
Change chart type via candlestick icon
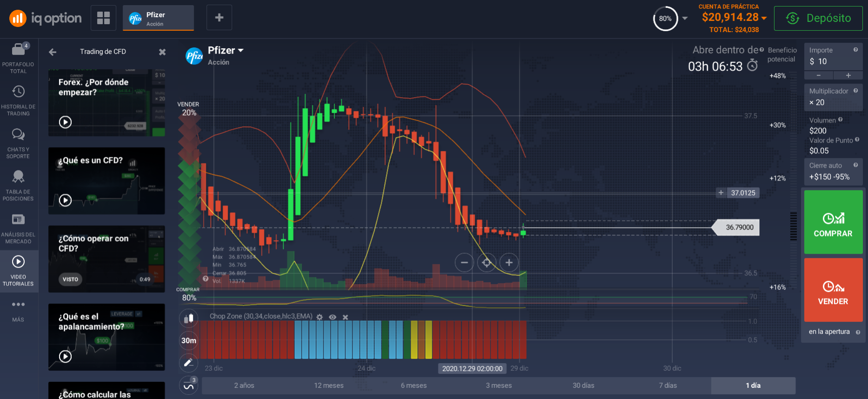click(188, 318)
